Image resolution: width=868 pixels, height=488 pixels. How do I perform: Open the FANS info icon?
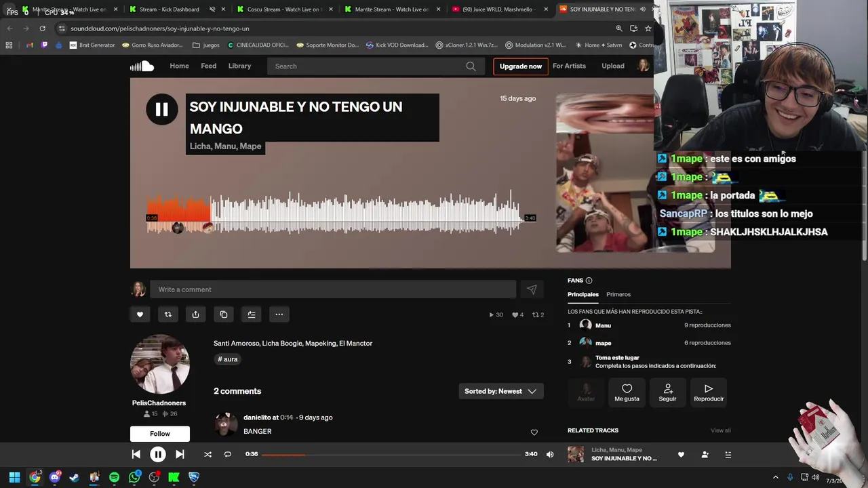589,281
